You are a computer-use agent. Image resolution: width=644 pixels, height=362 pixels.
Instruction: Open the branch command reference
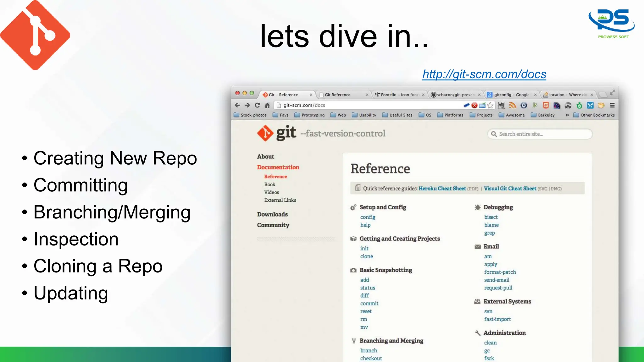coord(369,351)
